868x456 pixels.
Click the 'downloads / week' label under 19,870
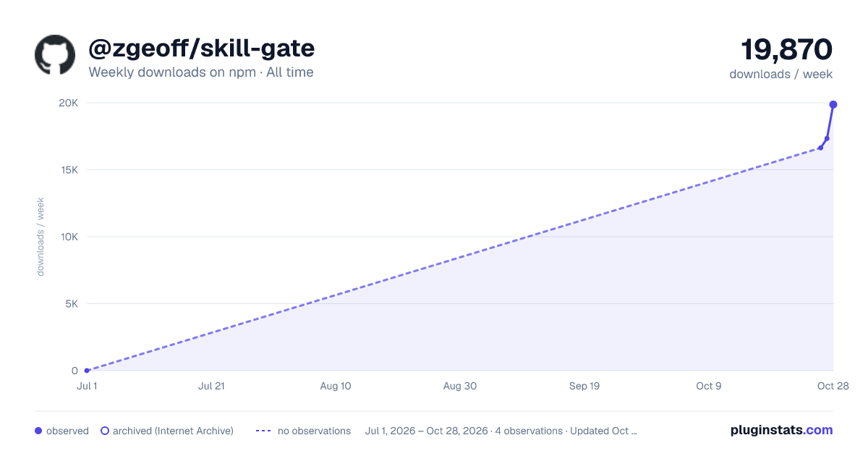click(781, 74)
